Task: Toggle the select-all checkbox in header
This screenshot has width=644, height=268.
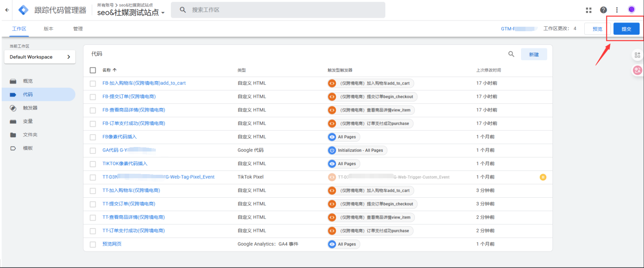Action: [93, 70]
